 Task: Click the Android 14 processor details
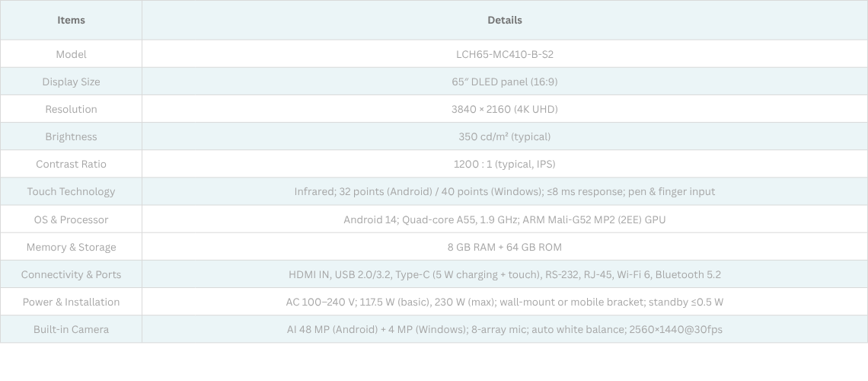[x=504, y=219]
